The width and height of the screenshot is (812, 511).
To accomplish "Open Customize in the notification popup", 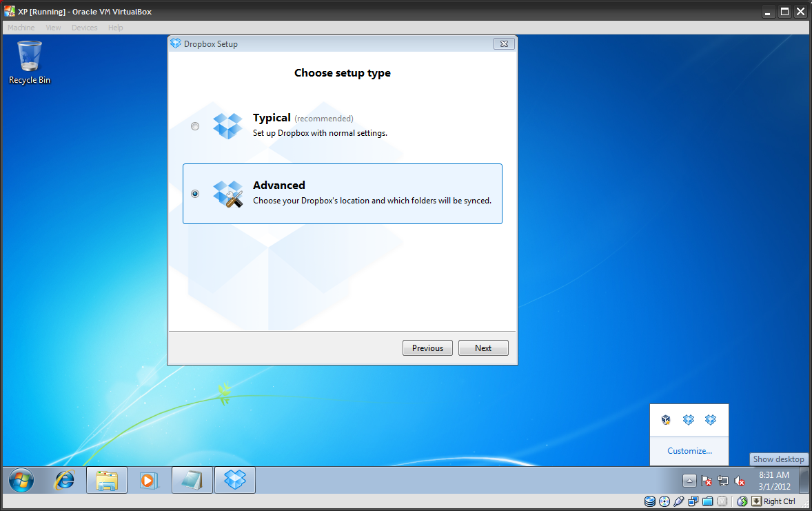I will click(689, 450).
